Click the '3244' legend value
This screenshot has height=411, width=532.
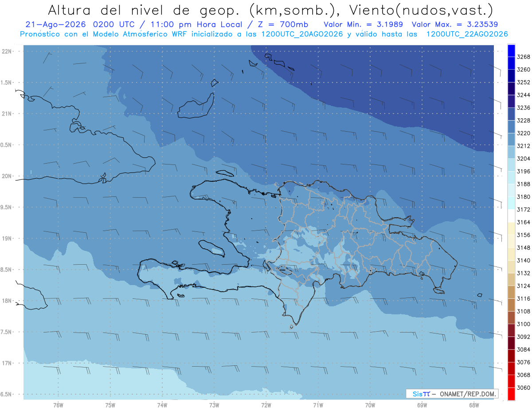tap(524, 95)
